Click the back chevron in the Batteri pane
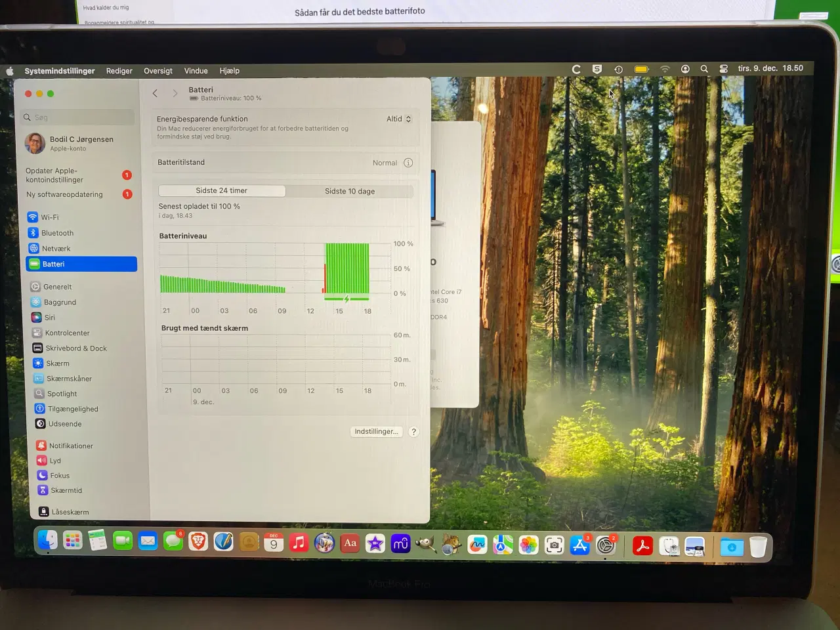840x630 pixels. pos(155,93)
